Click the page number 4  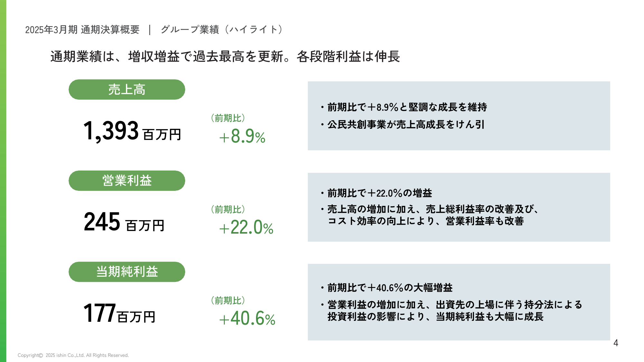[x=616, y=343]
